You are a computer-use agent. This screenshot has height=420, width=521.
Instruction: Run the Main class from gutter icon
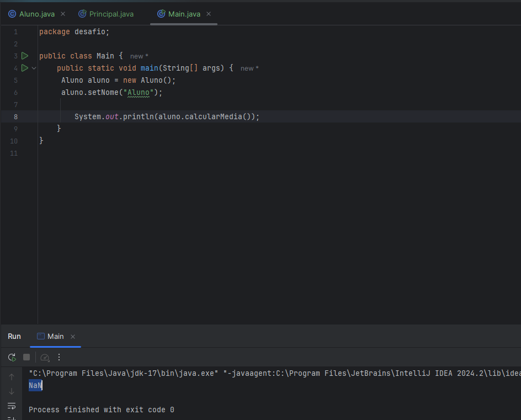(25, 56)
